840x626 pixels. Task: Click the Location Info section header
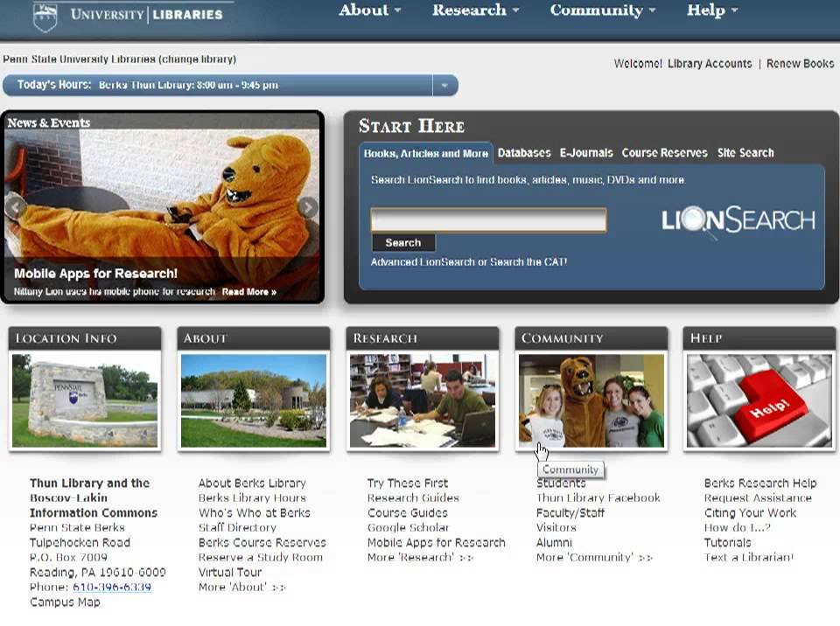point(85,338)
